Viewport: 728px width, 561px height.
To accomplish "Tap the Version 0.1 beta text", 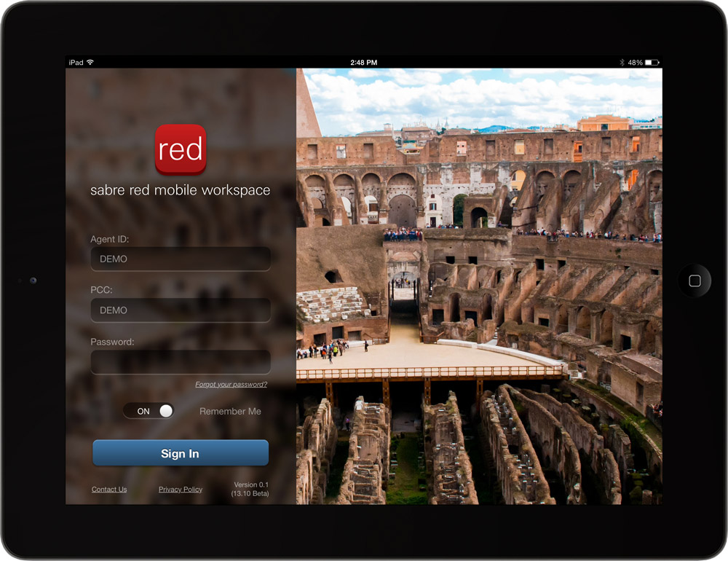I will click(x=250, y=489).
